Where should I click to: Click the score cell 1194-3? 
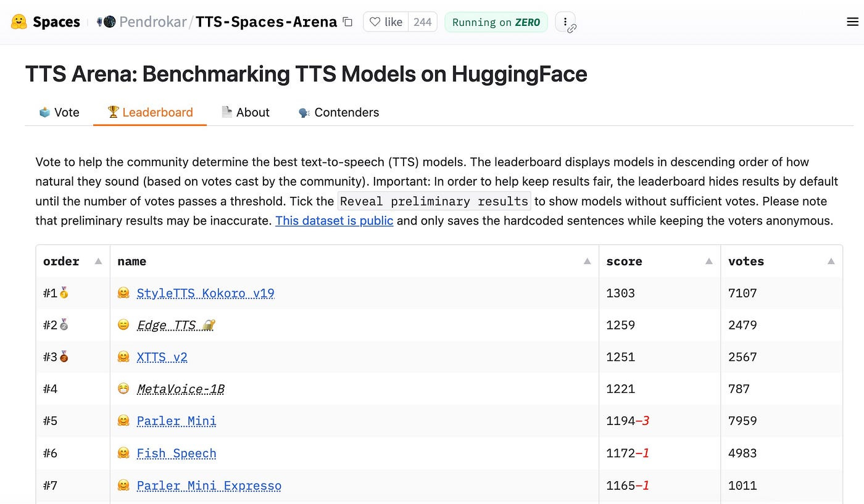(660, 421)
